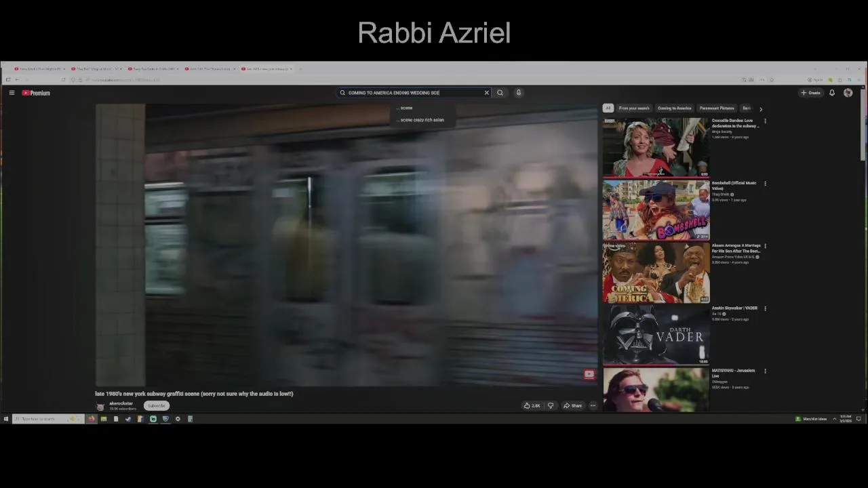868x488 pixels.
Task: Open the Crocodile Dundee video thumbnail
Action: pos(656,148)
